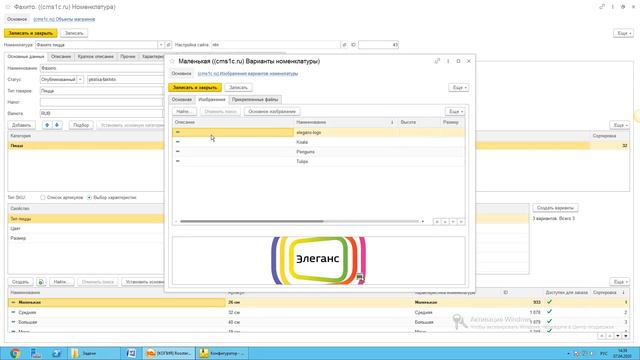Switch to Основная tab in dialog
This screenshot has width=640, height=360.
[182, 100]
